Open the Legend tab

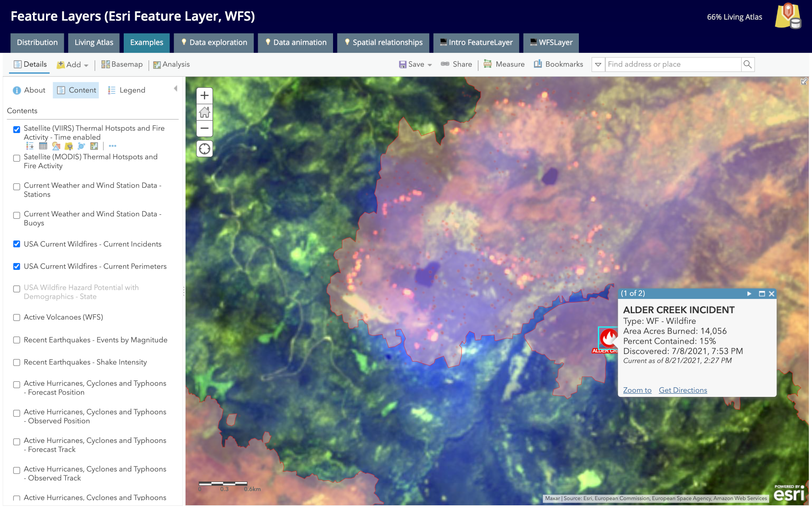pos(127,90)
